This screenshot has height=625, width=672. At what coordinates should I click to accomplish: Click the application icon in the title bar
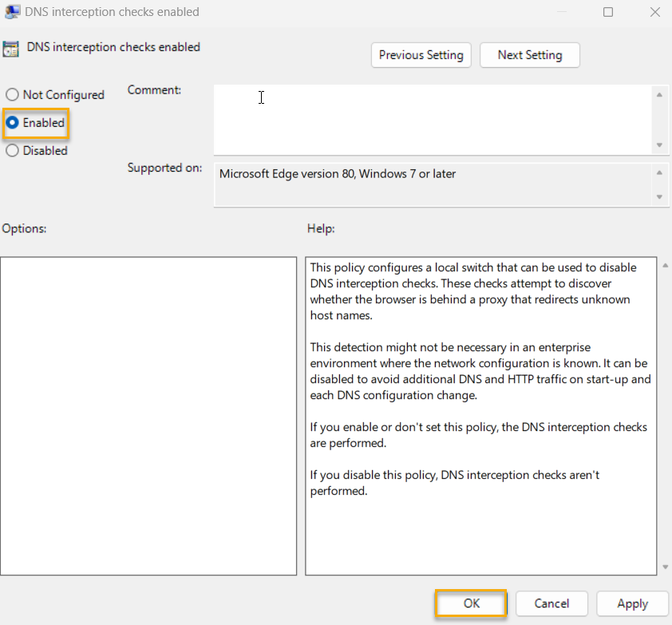coord(11,12)
